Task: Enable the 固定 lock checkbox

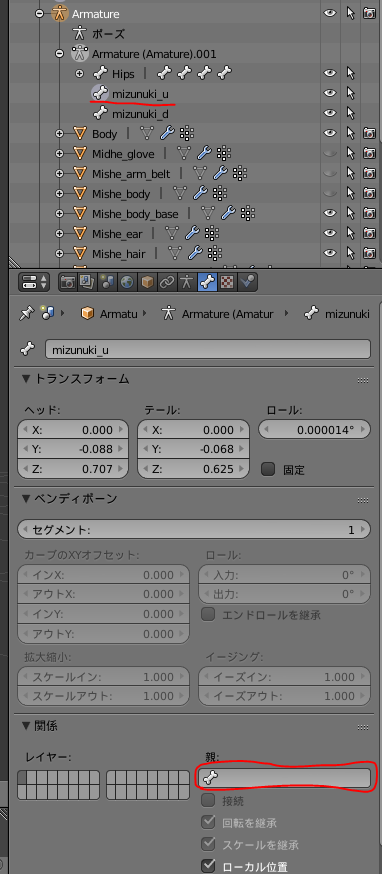Action: pyautogui.click(x=268, y=469)
